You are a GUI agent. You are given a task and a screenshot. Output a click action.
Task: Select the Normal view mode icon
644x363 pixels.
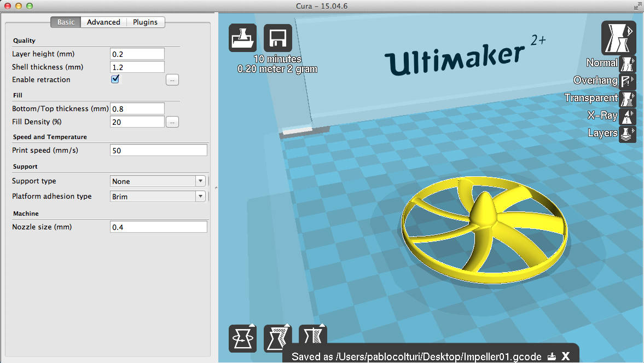point(628,64)
